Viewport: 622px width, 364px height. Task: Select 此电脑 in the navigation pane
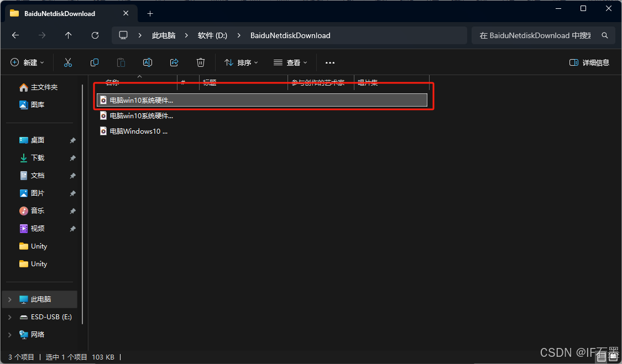(x=40, y=299)
